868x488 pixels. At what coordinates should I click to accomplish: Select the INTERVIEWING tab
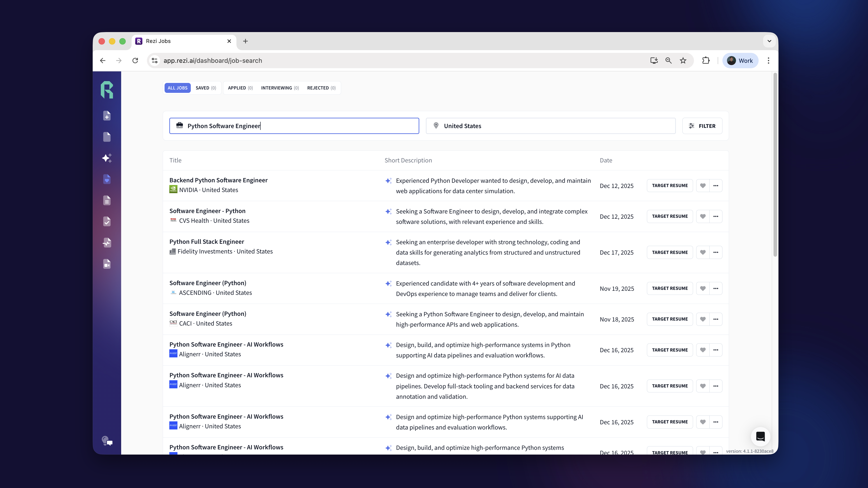click(279, 88)
